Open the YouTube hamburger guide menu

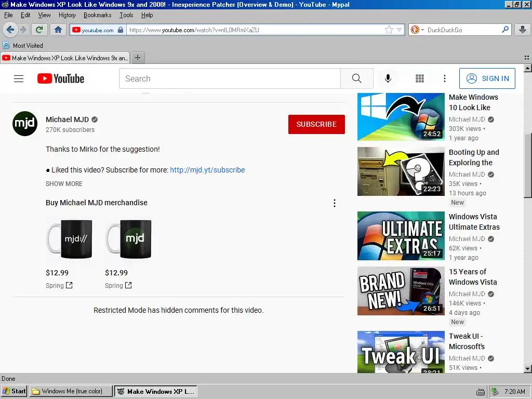click(x=19, y=79)
